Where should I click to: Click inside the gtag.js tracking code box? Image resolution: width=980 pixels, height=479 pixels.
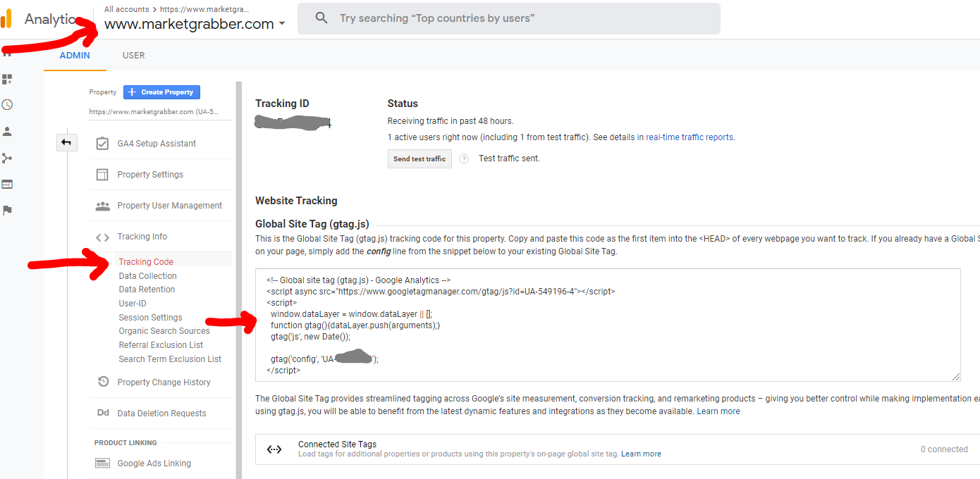click(608, 325)
